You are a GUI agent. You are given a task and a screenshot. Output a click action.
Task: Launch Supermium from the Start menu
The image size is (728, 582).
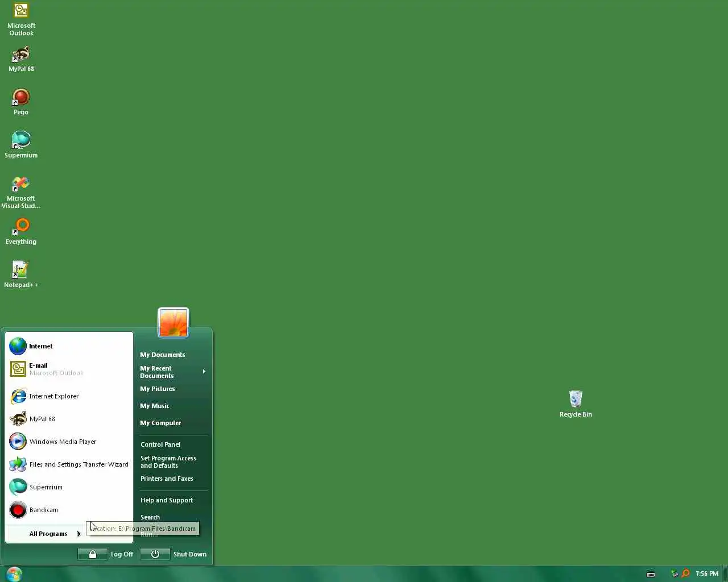69,487
